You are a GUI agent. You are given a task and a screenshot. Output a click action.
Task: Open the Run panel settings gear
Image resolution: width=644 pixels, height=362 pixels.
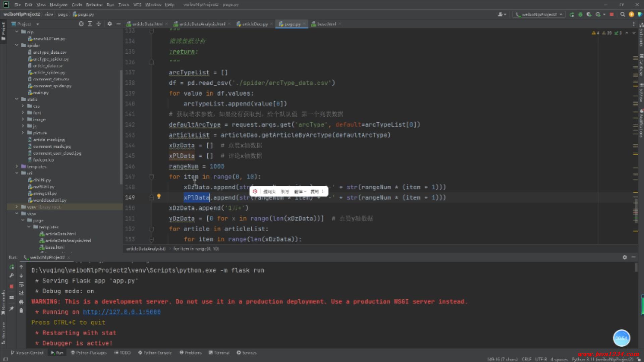coord(625,257)
